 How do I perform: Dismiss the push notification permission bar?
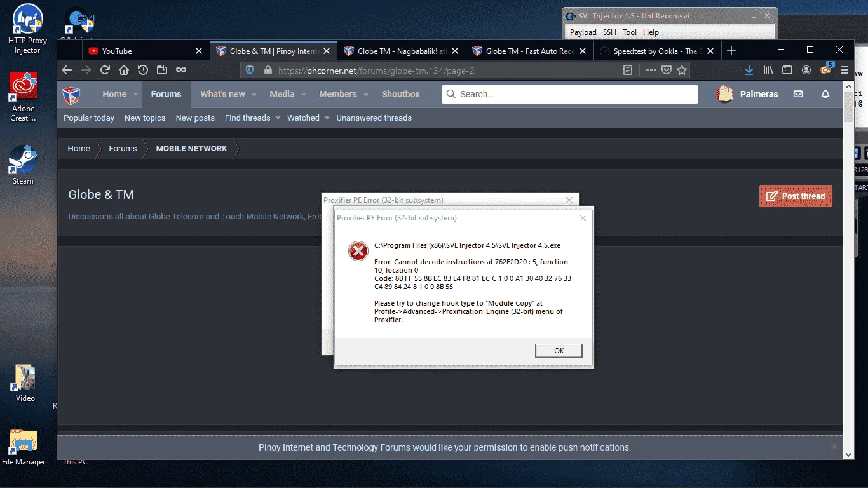pos(834,447)
